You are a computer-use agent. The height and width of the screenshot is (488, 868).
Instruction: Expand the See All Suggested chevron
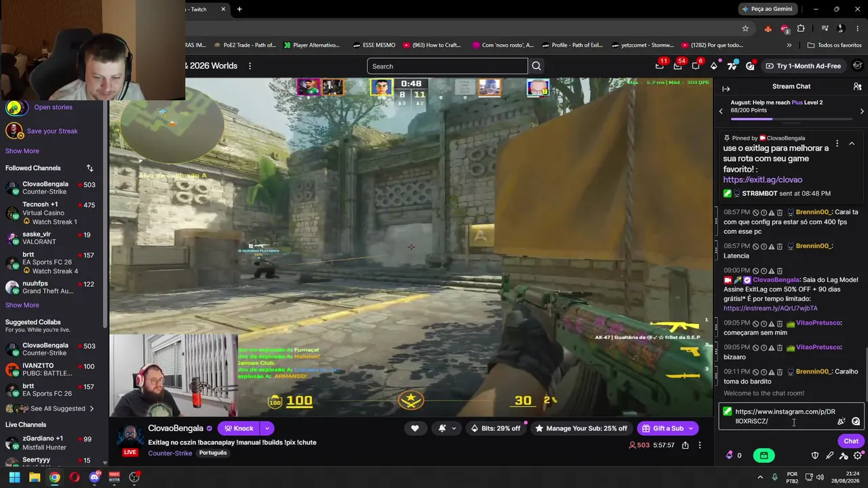(92, 409)
